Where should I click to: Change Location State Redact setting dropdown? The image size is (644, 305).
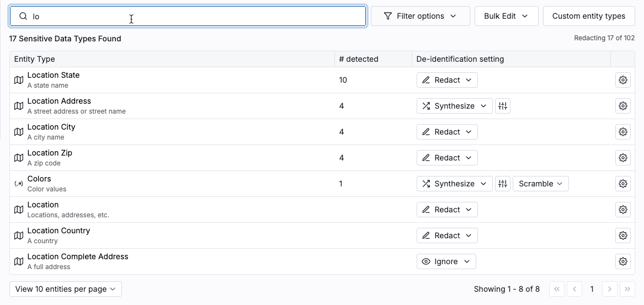pyautogui.click(x=447, y=80)
